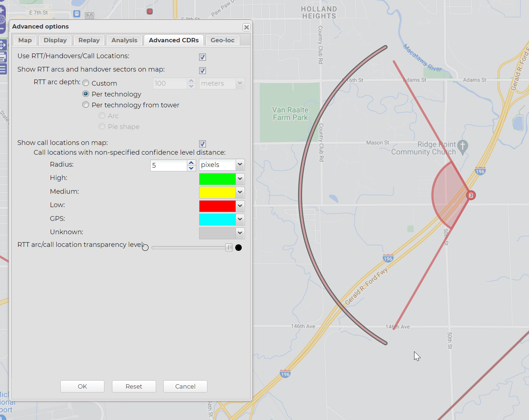Click the globe map view icon
The height and width of the screenshot is (420, 529).
pyautogui.click(x=2, y=20)
